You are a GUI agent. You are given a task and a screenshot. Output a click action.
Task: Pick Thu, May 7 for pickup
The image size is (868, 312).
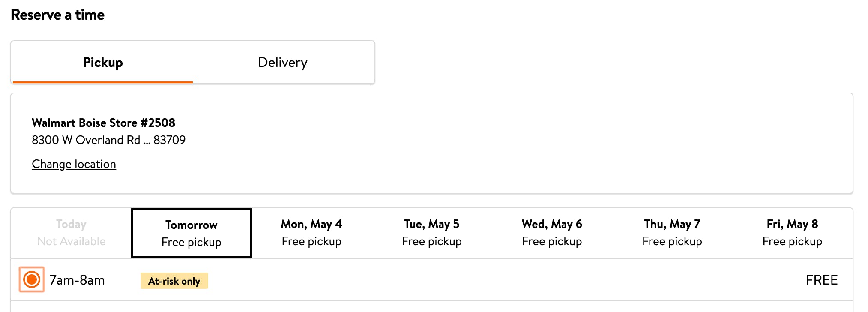tap(672, 233)
